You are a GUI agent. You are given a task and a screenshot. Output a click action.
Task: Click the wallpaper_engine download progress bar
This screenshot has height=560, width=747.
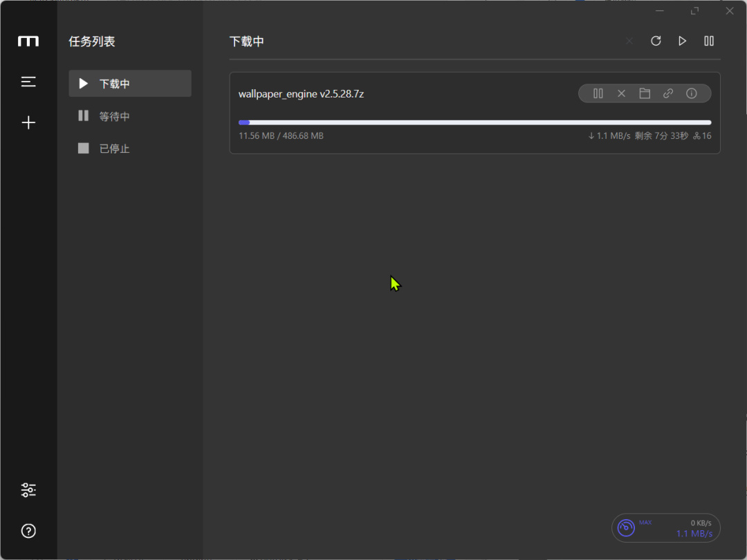point(474,122)
